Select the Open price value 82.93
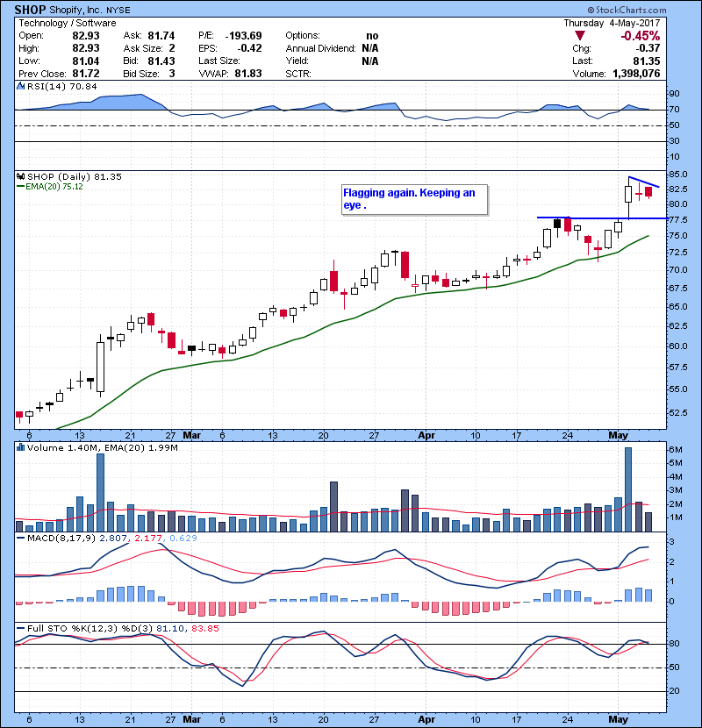 tap(86, 36)
